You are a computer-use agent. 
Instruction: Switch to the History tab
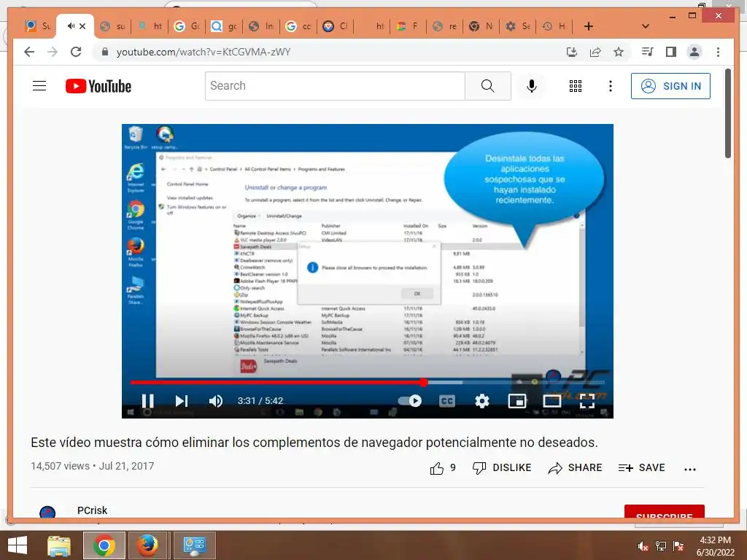(x=555, y=26)
